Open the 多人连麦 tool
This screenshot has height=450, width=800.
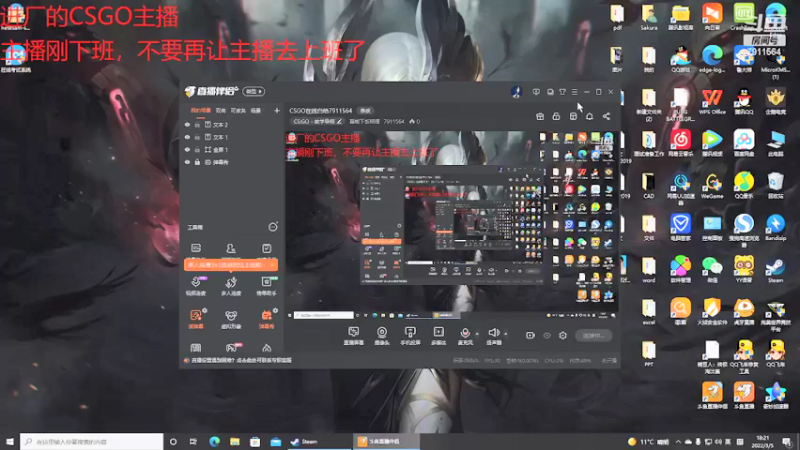tap(231, 286)
